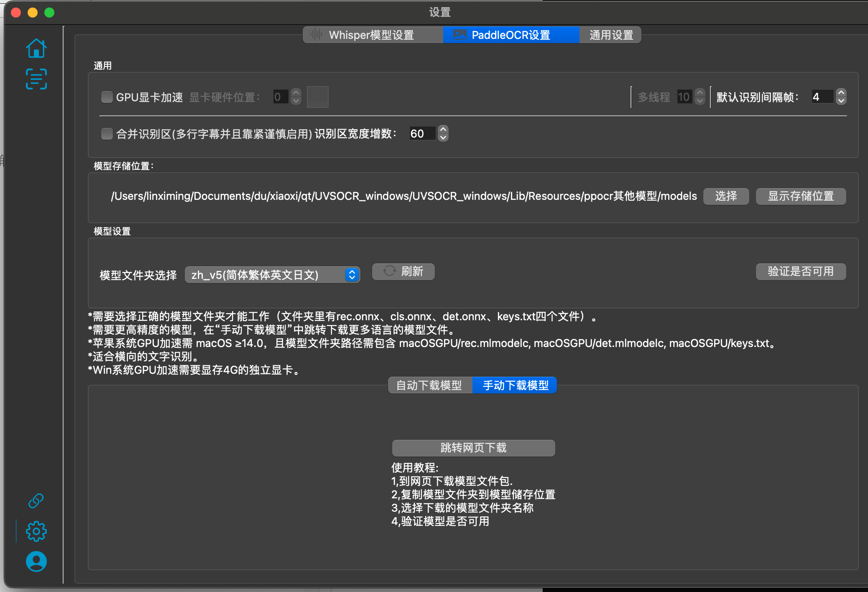
Task: Click the line *适合横向的文字识别。
Action: tap(143, 357)
